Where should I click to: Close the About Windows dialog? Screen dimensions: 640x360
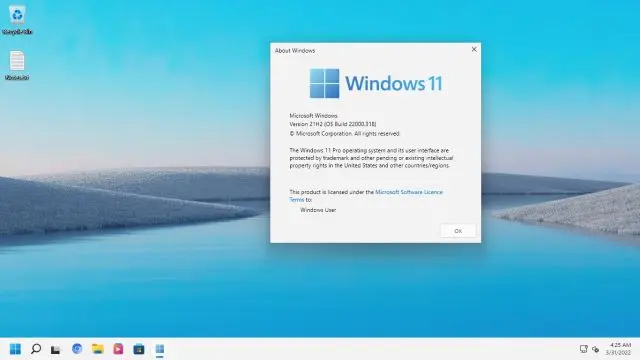(x=474, y=49)
